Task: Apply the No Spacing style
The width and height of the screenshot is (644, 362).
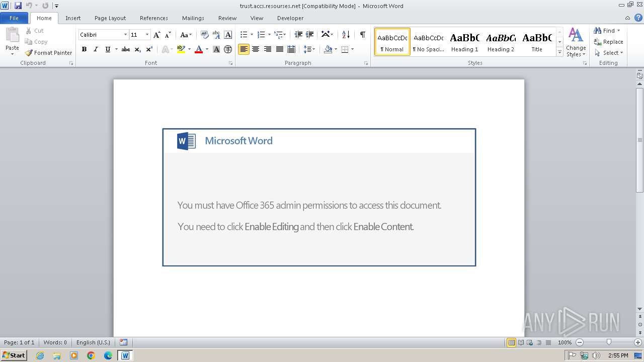Action: tap(428, 42)
